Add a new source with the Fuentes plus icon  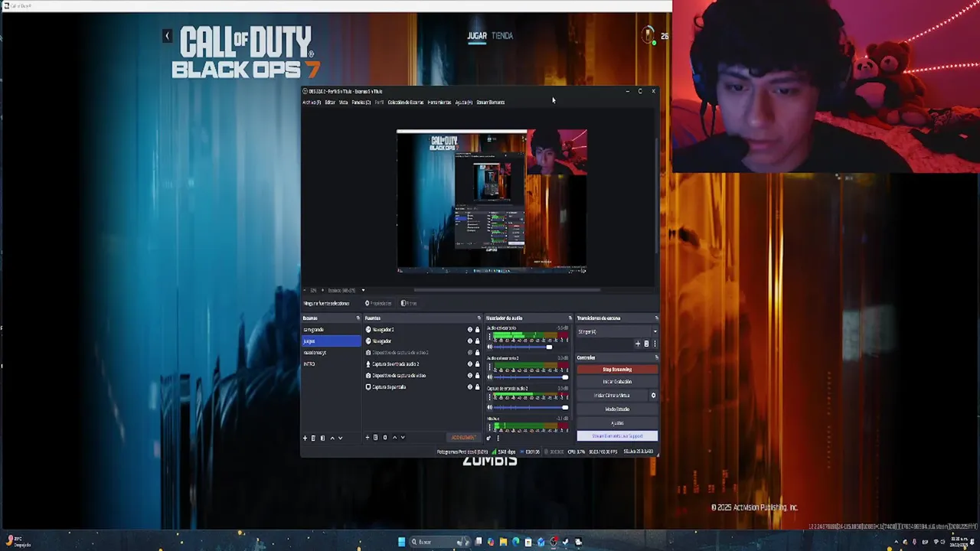point(367,437)
